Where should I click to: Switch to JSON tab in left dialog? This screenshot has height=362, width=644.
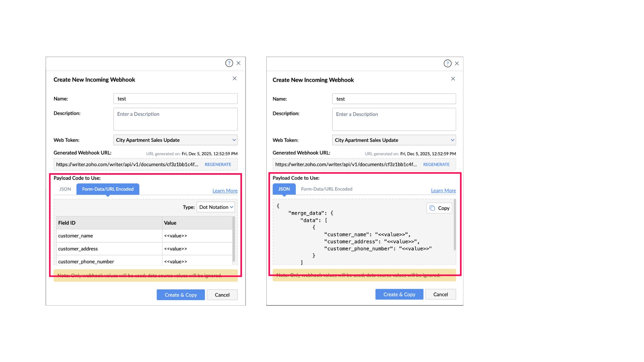pos(65,189)
